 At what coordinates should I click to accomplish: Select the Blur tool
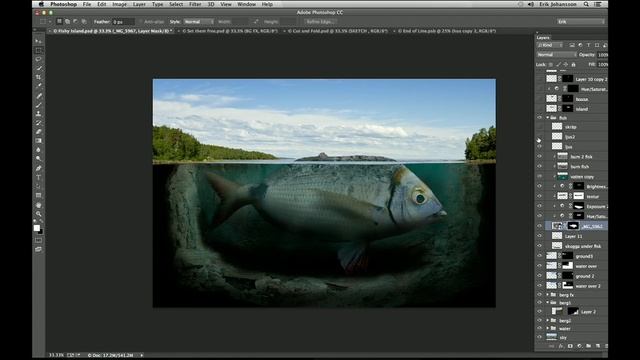(38, 150)
